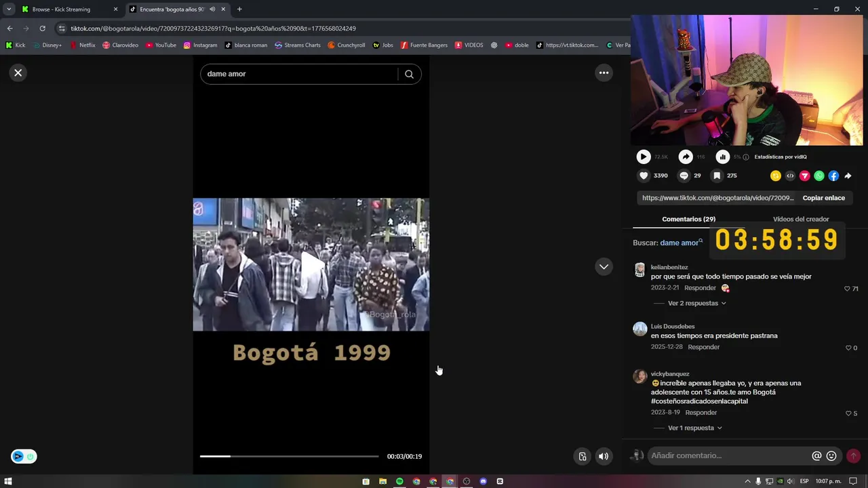Click the comment bubble icon showing 29
Viewport: 868px width, 488px height.
[x=684, y=176]
